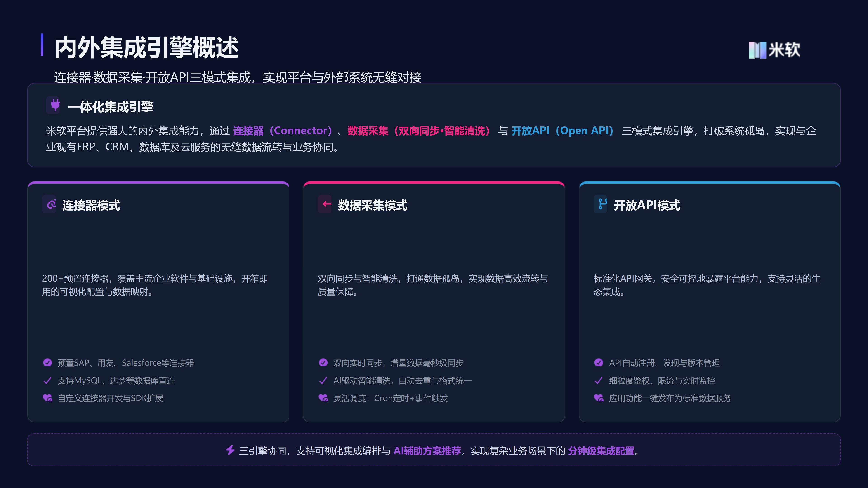Click the heart icon beside 应用功能一键发布
Screen dimensions: 868x488
[599, 398]
